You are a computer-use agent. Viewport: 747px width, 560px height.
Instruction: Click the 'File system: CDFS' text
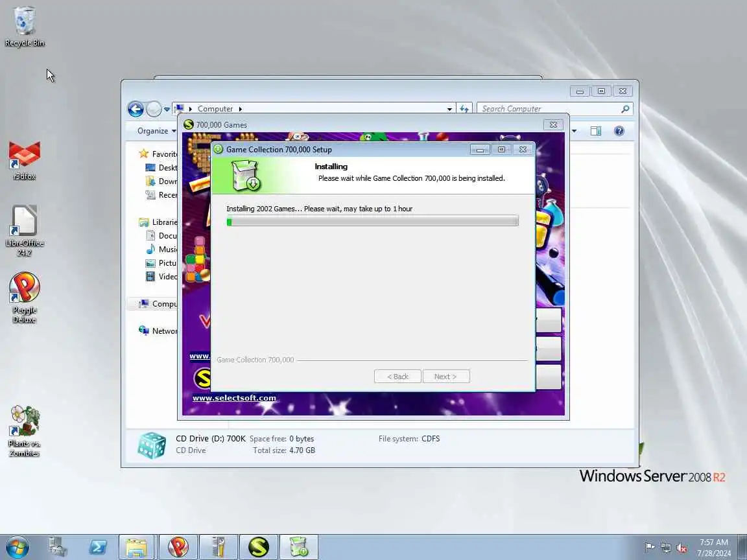click(x=409, y=439)
